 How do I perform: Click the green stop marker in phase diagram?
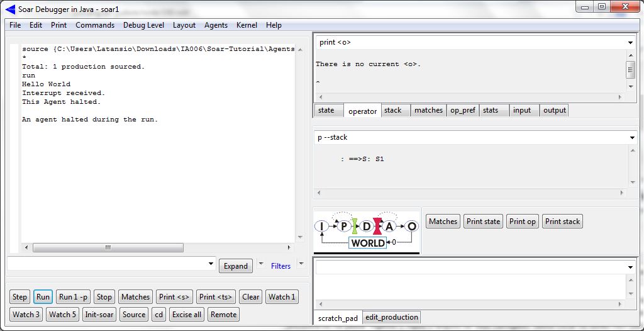(x=355, y=226)
